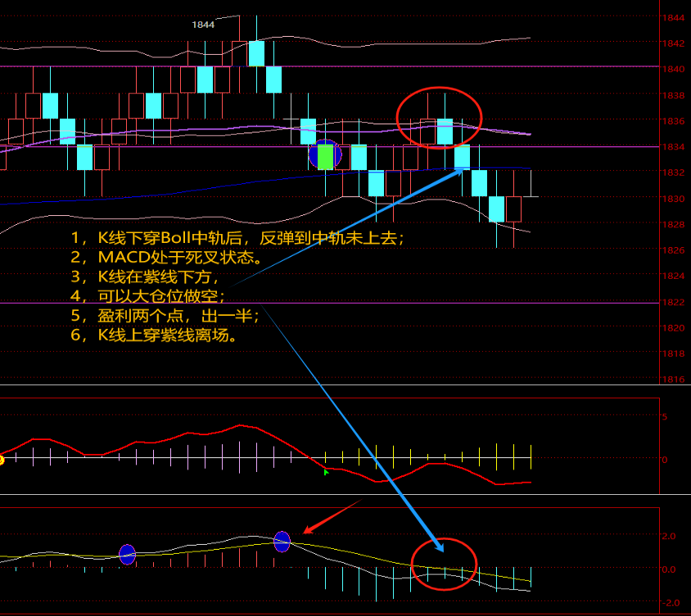Click the 0 label on the MACD axis
This screenshot has width=691, height=616.
click(x=665, y=460)
